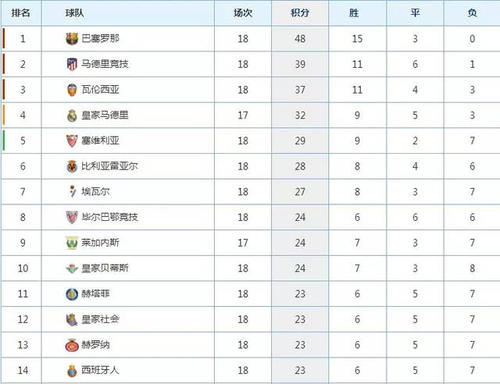
Task: Sort table by 积分 column header
Action: tap(300, 13)
